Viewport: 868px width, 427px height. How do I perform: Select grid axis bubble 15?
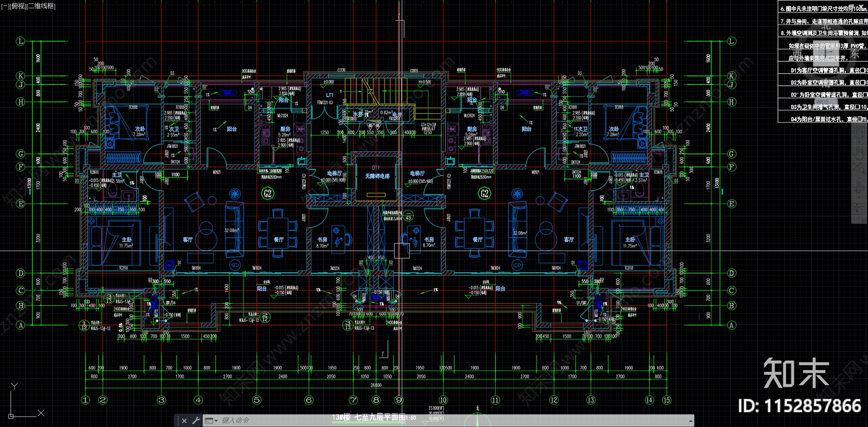667,400
